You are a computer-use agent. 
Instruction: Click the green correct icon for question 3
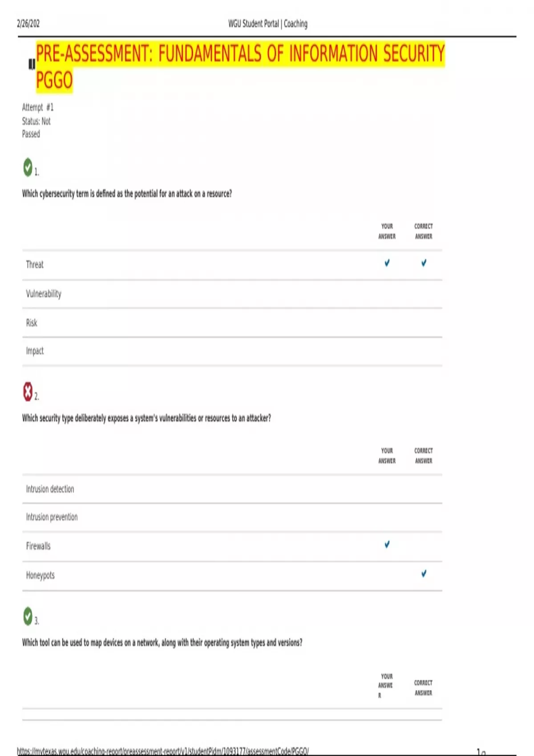pos(28,616)
